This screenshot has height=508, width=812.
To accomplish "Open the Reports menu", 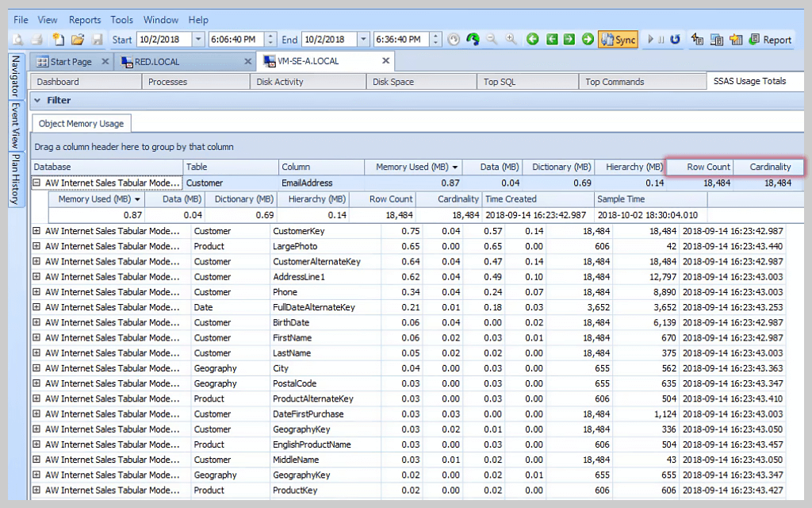I will [84, 20].
